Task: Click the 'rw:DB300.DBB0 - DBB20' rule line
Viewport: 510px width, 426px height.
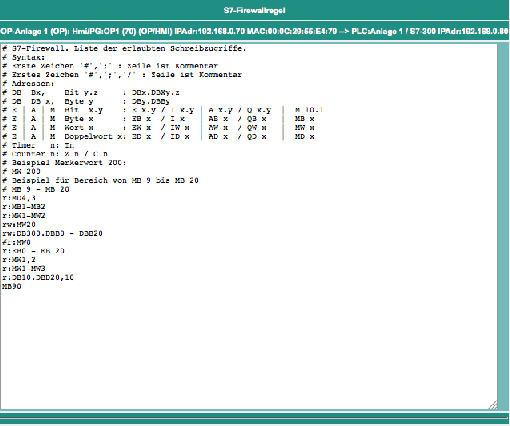Action: click(52, 233)
